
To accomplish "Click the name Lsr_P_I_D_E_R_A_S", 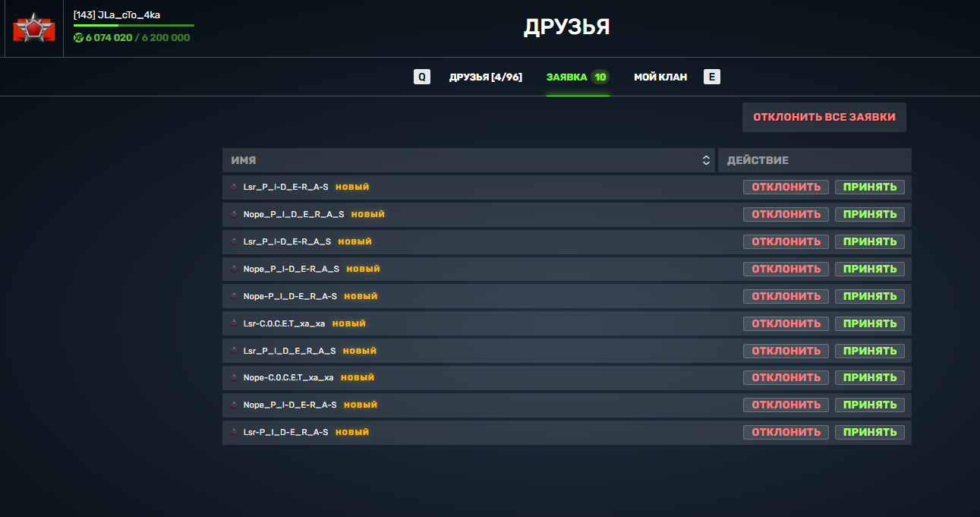I will tap(289, 351).
